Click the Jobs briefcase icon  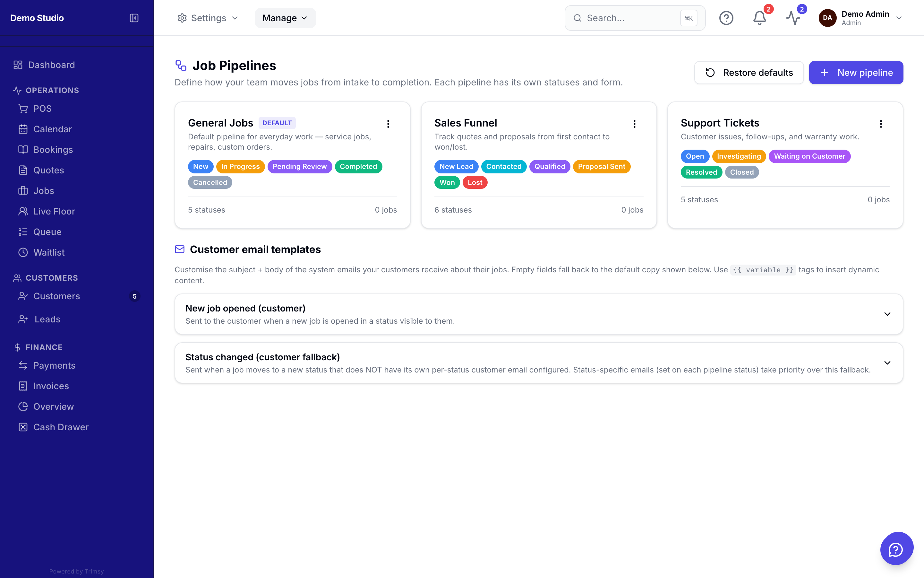[x=23, y=191]
